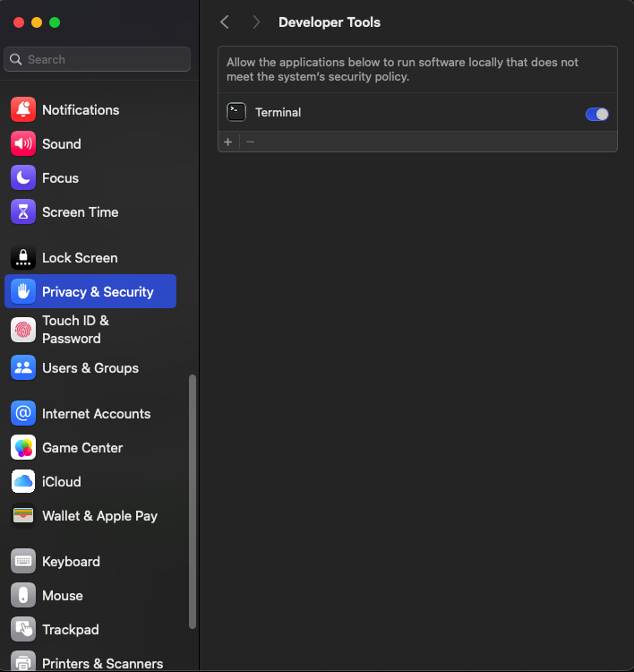Open Keyboard label in sidebar
The height and width of the screenshot is (672, 634).
pyautogui.click(x=71, y=562)
